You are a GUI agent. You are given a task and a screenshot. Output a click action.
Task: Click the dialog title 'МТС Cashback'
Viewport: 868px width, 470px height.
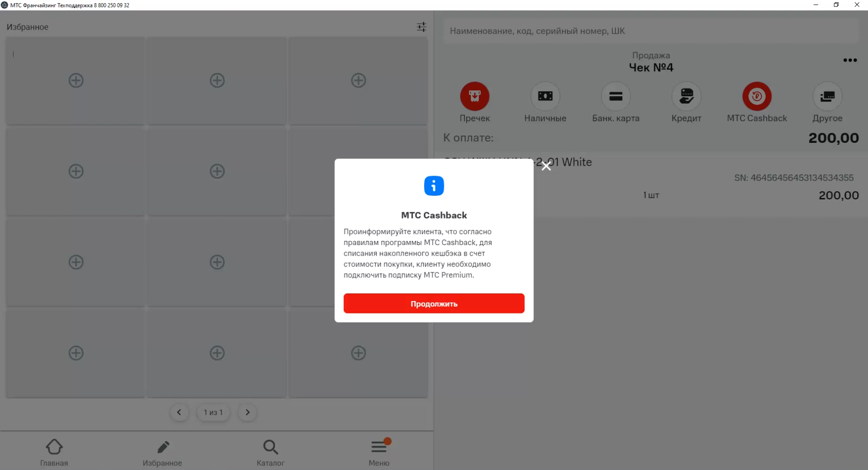[x=434, y=215]
